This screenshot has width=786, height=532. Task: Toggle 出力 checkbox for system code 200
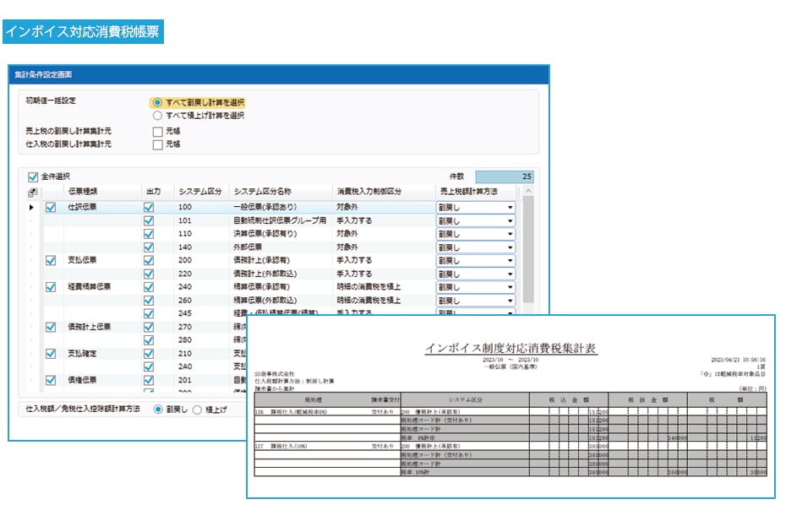149,260
